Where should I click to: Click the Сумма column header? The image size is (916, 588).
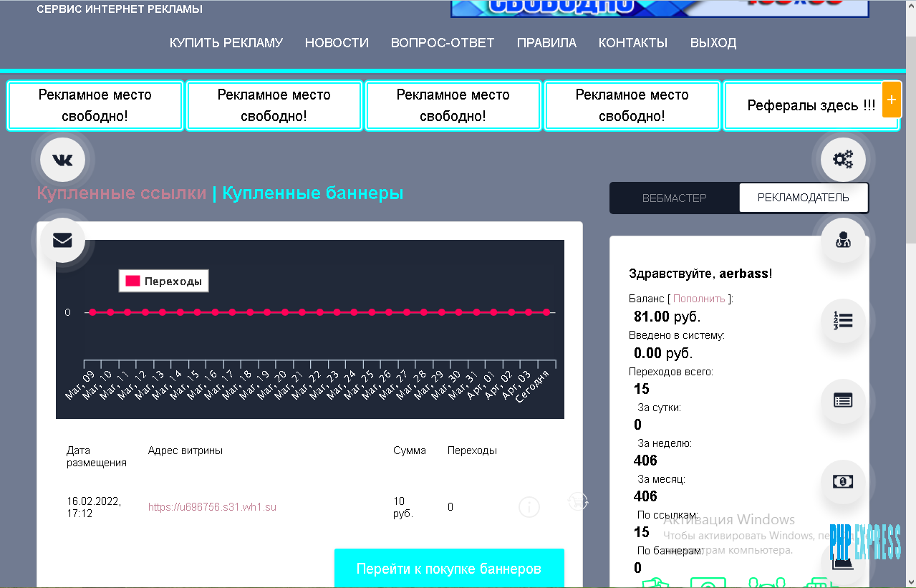coord(410,450)
